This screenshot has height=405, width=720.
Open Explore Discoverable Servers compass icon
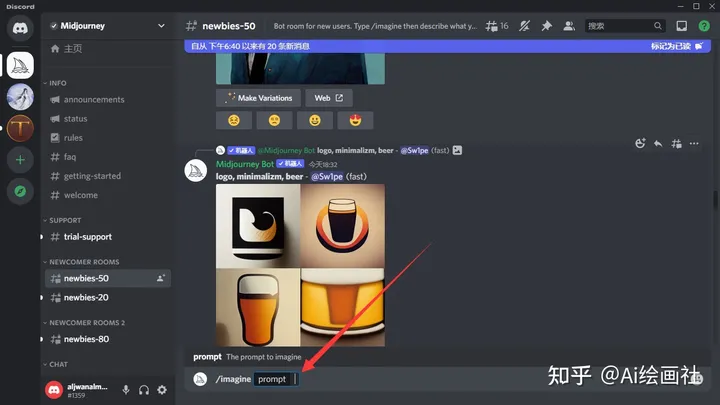click(20, 191)
